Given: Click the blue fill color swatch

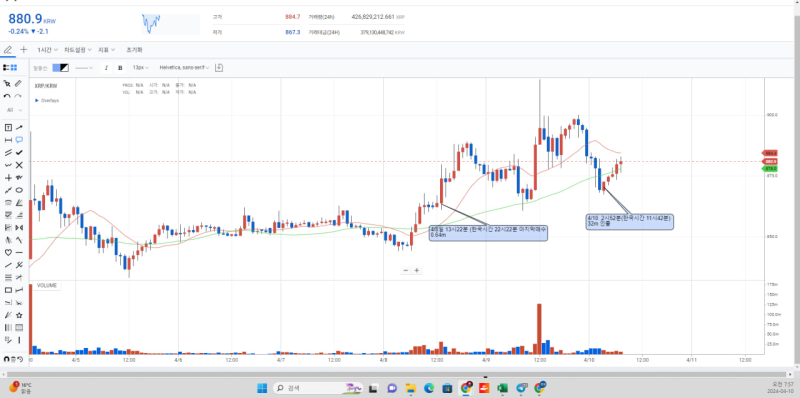Looking at the screenshot, I should (56, 68).
